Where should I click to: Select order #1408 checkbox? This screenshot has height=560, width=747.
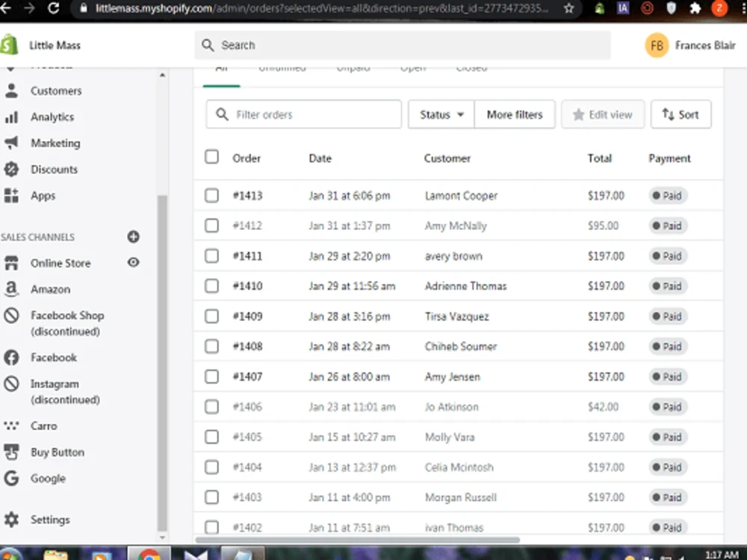(211, 346)
